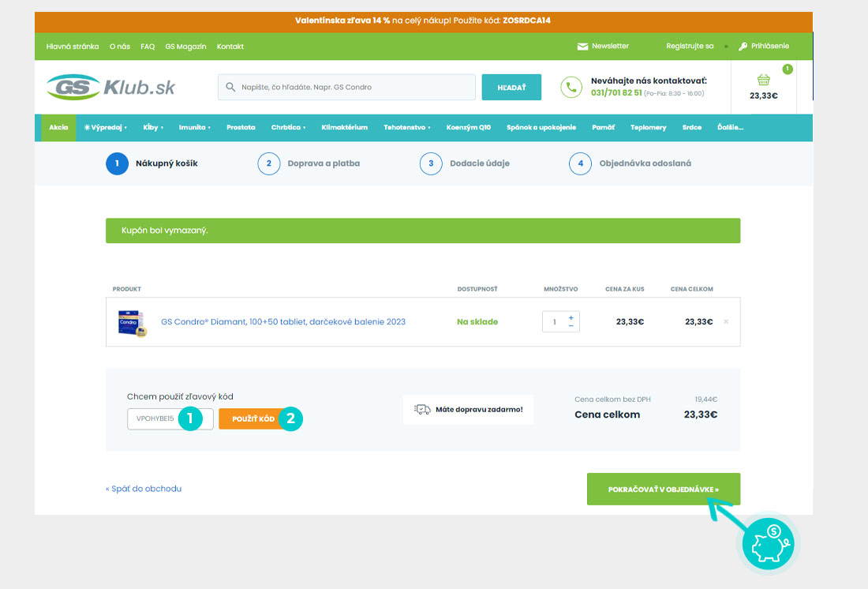Open the Koenzým Q10 category
This screenshot has width=868, height=589.
[468, 127]
